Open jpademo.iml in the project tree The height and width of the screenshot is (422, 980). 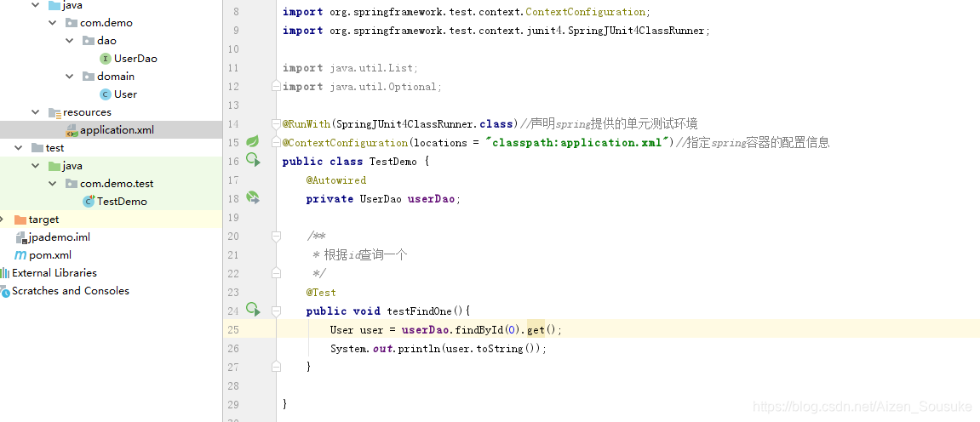point(60,237)
